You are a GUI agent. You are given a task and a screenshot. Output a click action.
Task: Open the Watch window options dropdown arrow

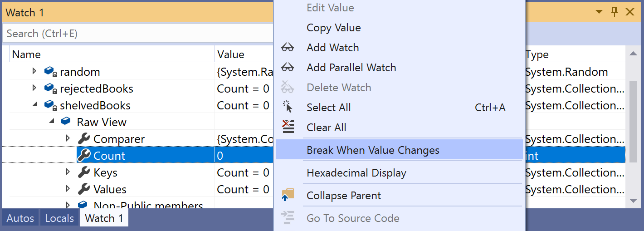point(599,12)
